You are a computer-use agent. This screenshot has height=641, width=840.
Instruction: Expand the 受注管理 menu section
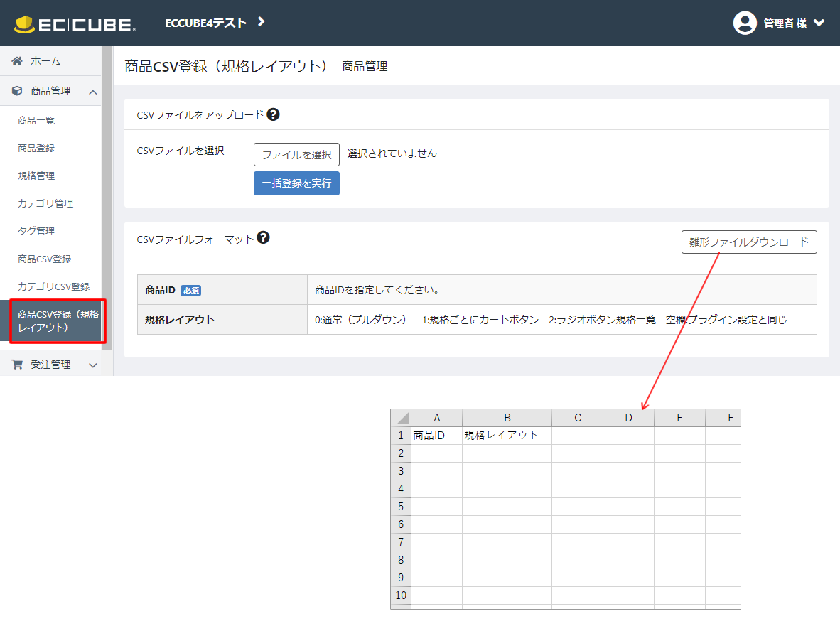92,365
